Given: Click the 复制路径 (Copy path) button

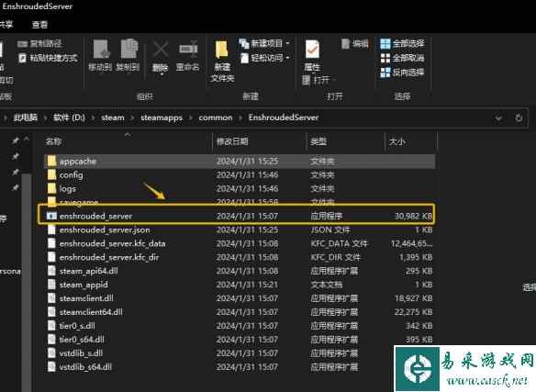Looking at the screenshot, I should 39,43.
